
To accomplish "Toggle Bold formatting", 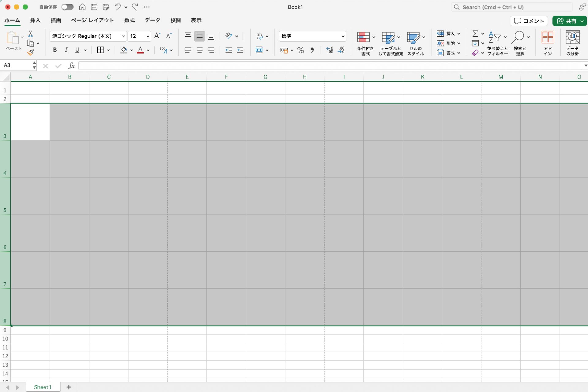I will (x=55, y=50).
